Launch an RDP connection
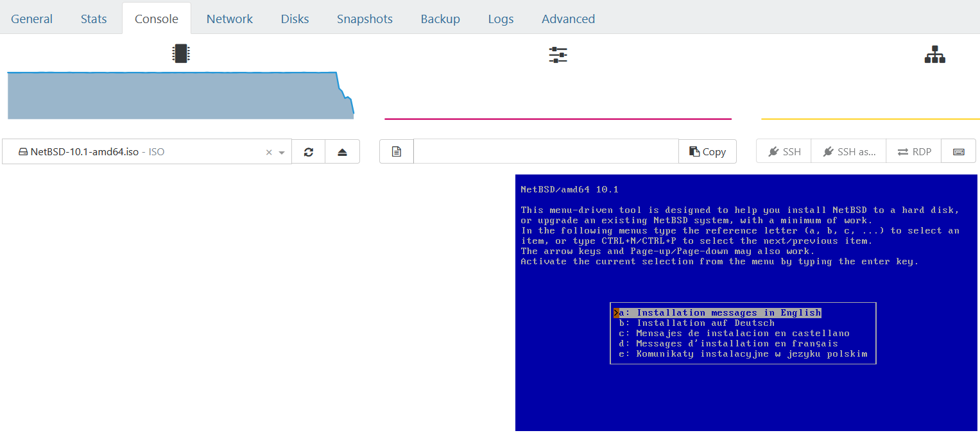980x433 pixels. pos(914,152)
